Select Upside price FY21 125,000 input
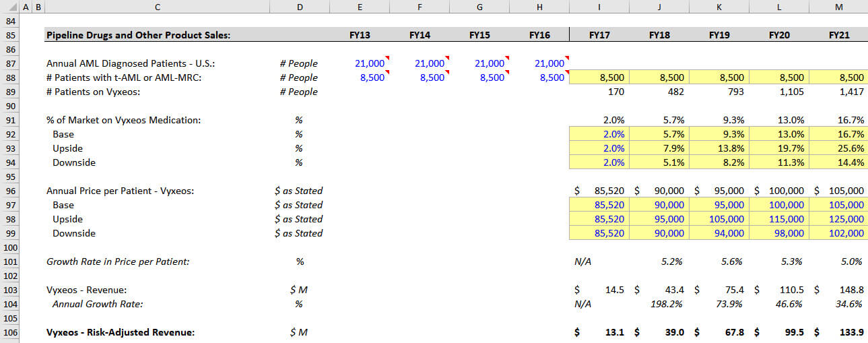Image resolution: width=868 pixels, height=343 pixels. [x=837, y=219]
